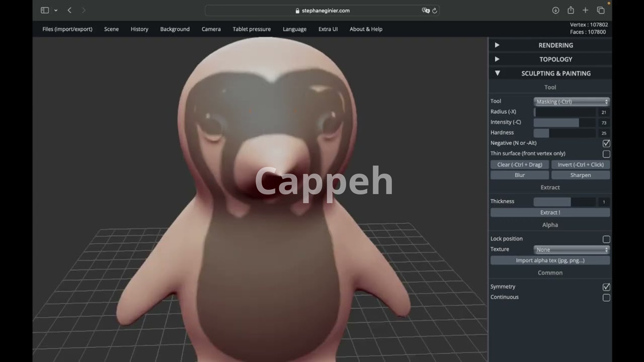Screen dimensions: 644x362
Task: Open a new tab with plus icon
Action: click(585, 10)
